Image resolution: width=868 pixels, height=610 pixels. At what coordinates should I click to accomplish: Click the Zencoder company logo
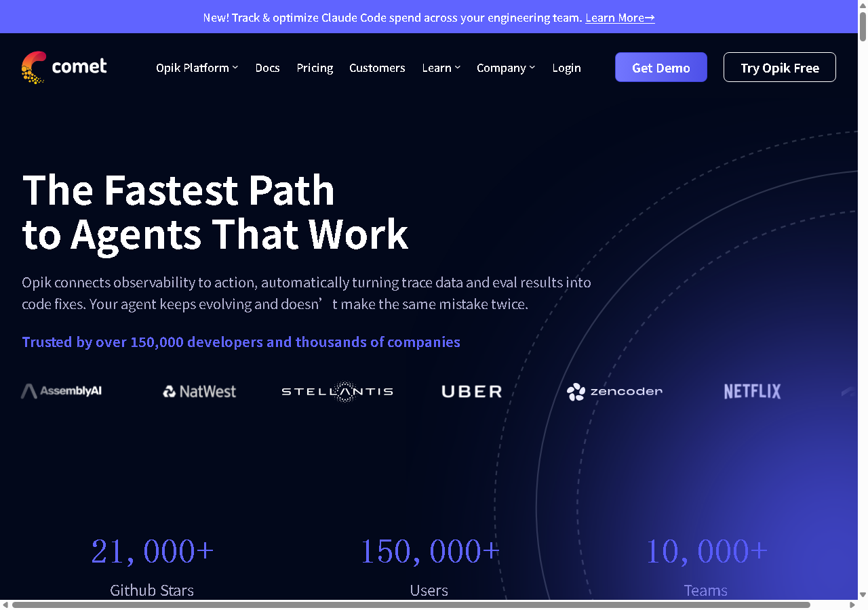614,391
